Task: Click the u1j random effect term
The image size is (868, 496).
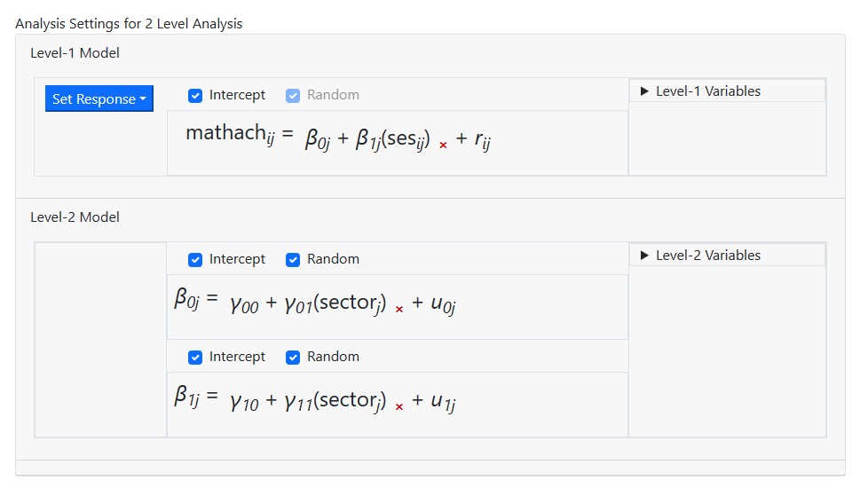Action: point(443,402)
